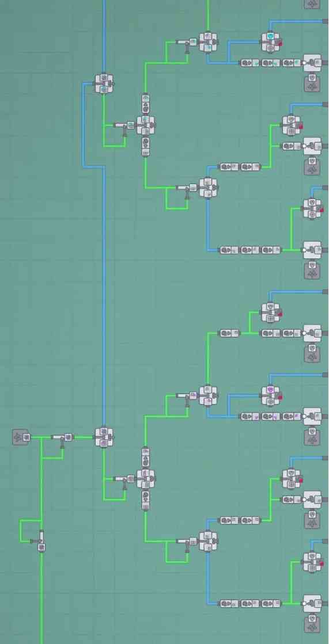Select the first component of the cyan three-part chain
329x644 pixels.
tap(250, 63)
